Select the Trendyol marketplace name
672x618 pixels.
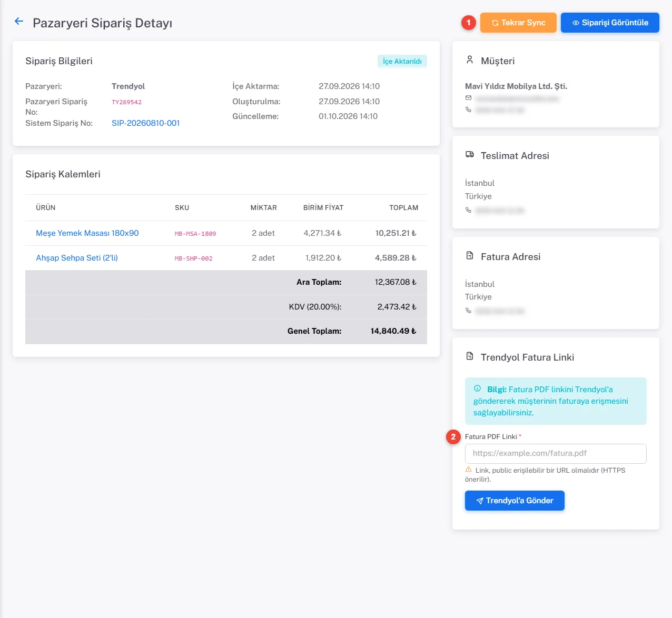[128, 86]
